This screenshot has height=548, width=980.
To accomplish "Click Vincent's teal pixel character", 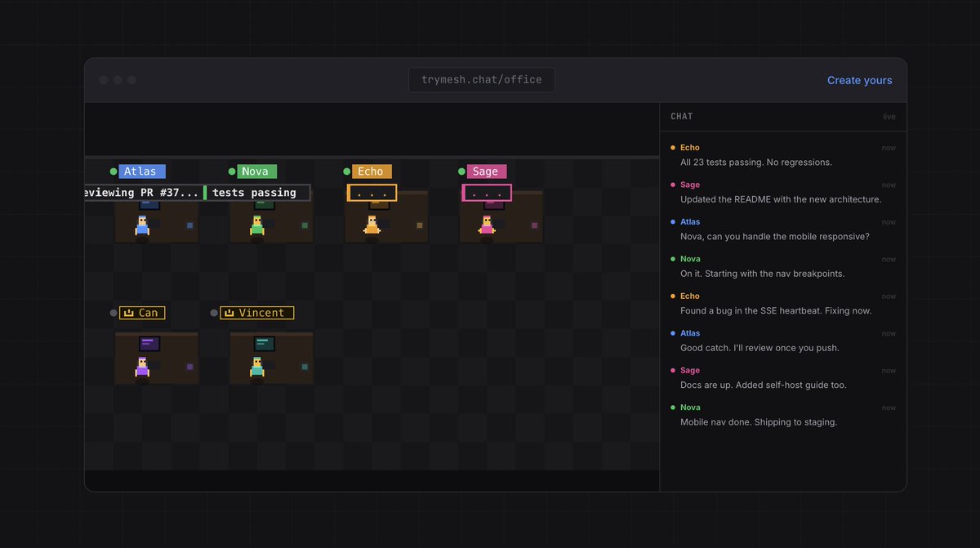I will [x=257, y=368].
